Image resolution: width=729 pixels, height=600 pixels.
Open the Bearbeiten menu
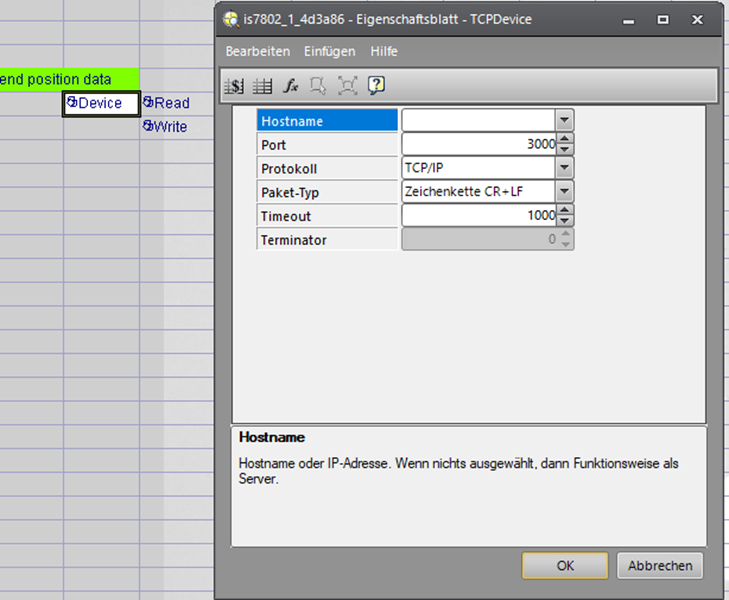pyautogui.click(x=257, y=51)
